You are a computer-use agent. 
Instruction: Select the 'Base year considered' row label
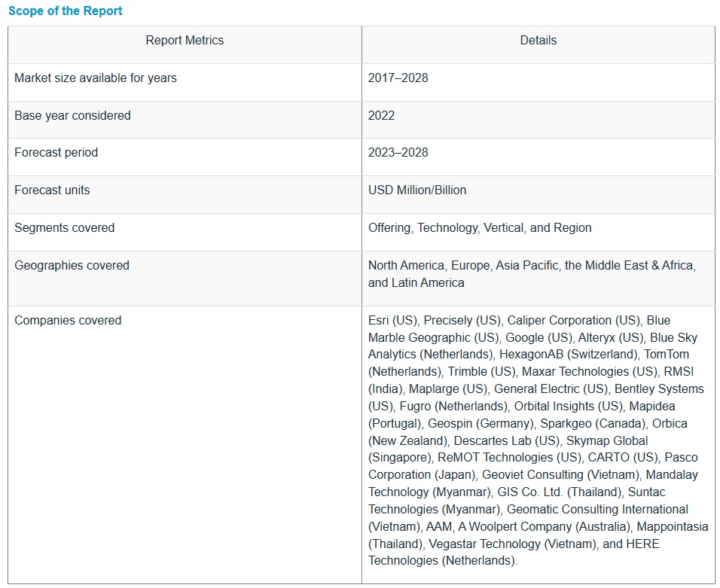pyautogui.click(x=72, y=116)
